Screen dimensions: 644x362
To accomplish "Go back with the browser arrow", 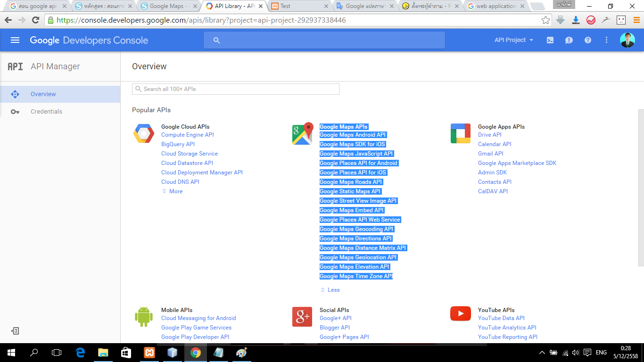I will click(x=8, y=20).
